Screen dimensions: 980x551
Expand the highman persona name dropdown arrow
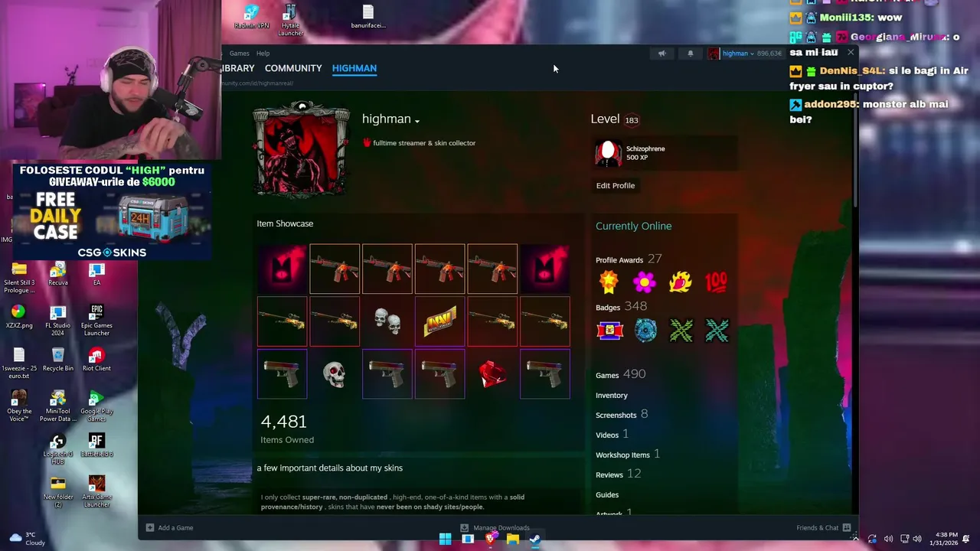point(417,121)
